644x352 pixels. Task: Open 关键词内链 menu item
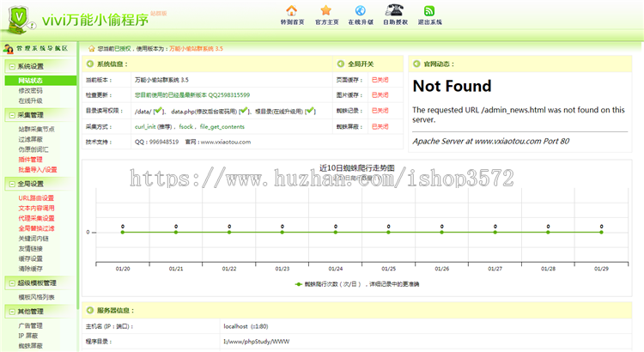pyautogui.click(x=33, y=239)
